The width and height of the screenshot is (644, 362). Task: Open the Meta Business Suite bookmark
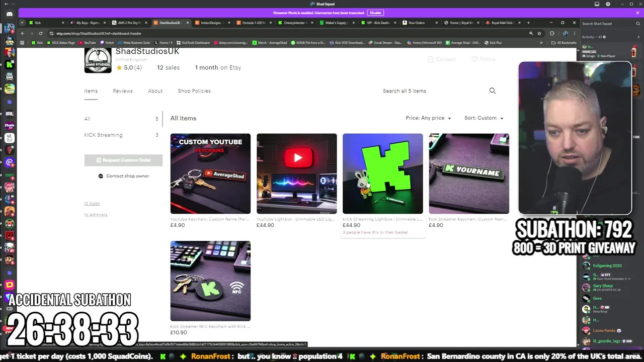tap(134, 43)
